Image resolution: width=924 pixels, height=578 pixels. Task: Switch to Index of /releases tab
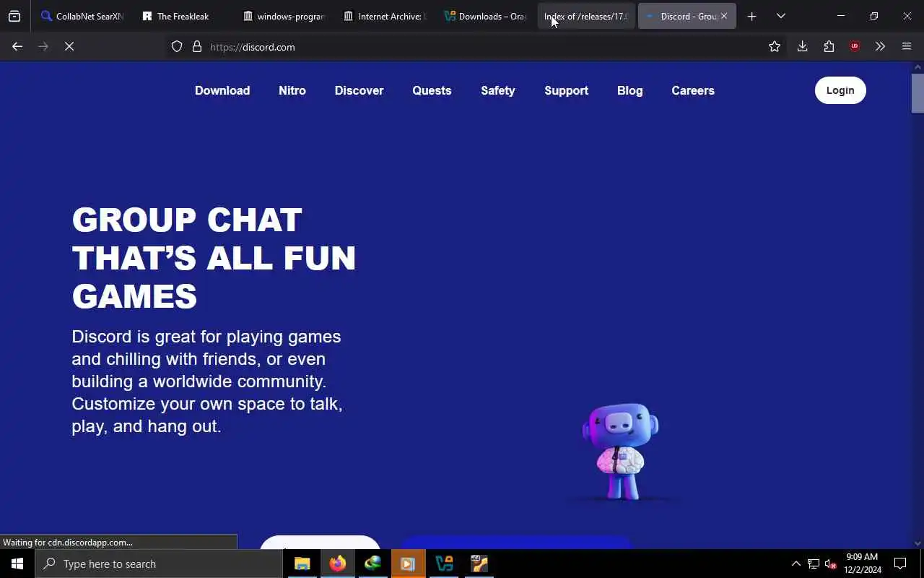[586, 16]
